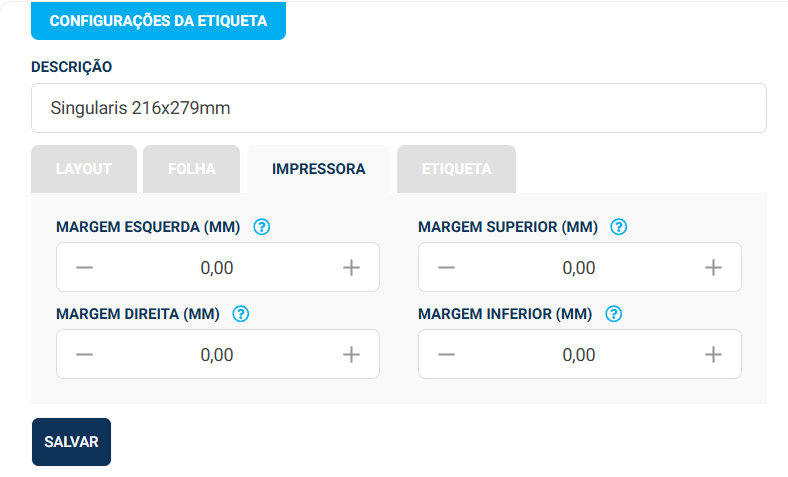The width and height of the screenshot is (788, 477).
Task: Switch to the Layout tab
Action: pyautogui.click(x=84, y=169)
